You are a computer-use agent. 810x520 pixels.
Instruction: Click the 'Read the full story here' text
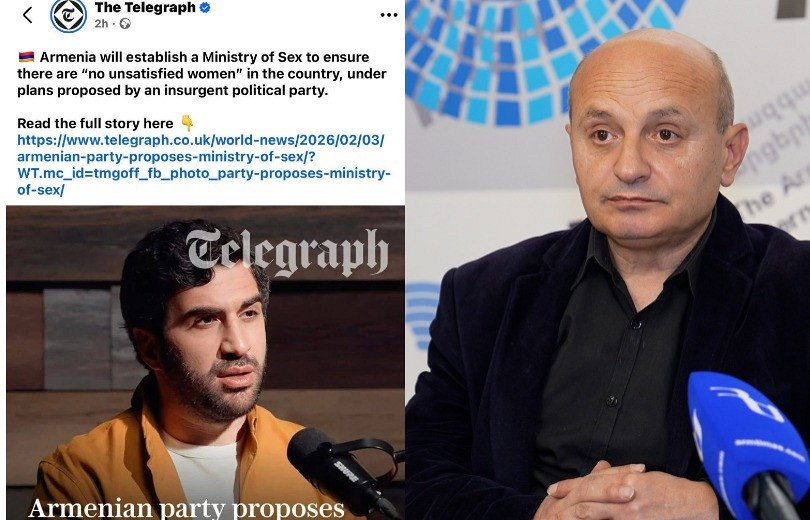(x=95, y=123)
